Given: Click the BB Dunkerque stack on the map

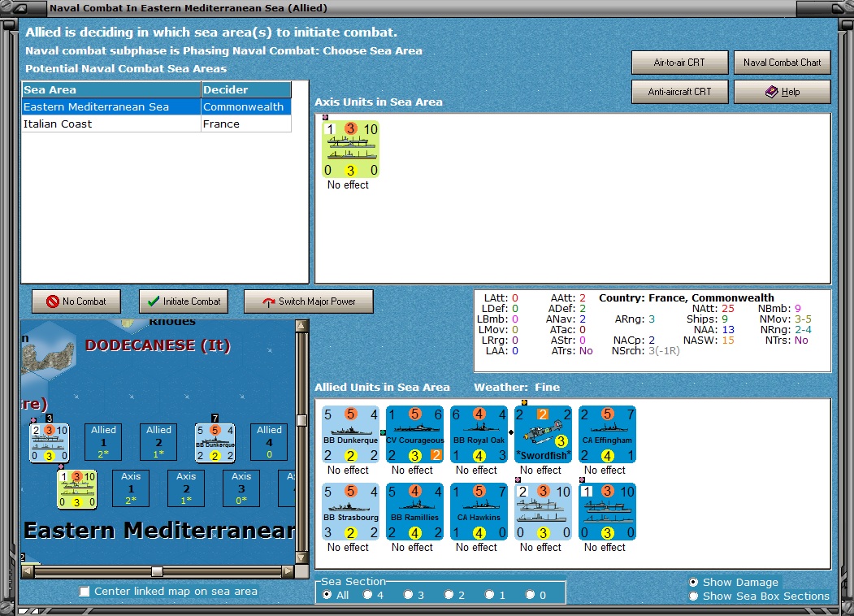Looking at the screenshot, I should click(x=215, y=443).
